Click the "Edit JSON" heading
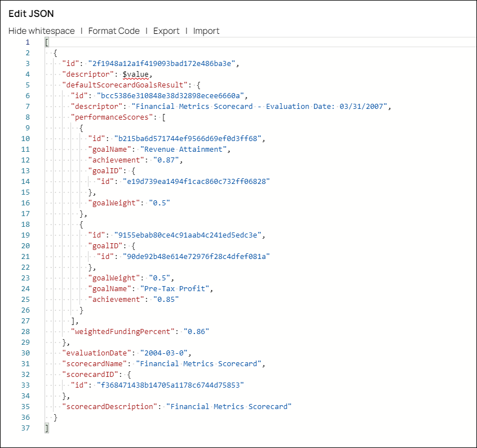The image size is (477, 448). click(31, 14)
